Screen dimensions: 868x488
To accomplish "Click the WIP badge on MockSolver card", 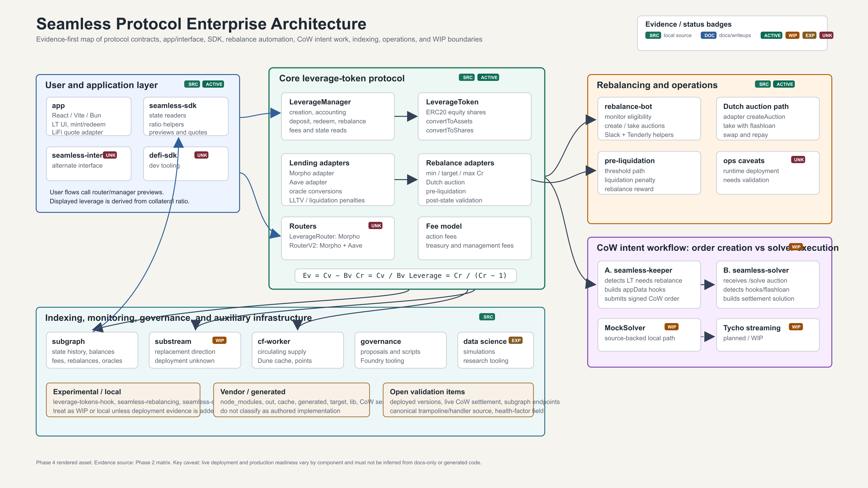I will click(x=672, y=327).
